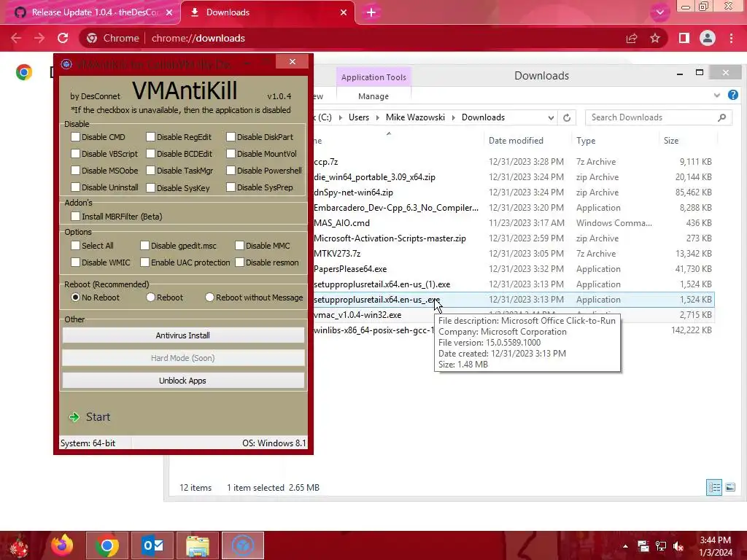Open Chrome three-dot menu
Screen dimensions: 747x560
click(x=731, y=38)
